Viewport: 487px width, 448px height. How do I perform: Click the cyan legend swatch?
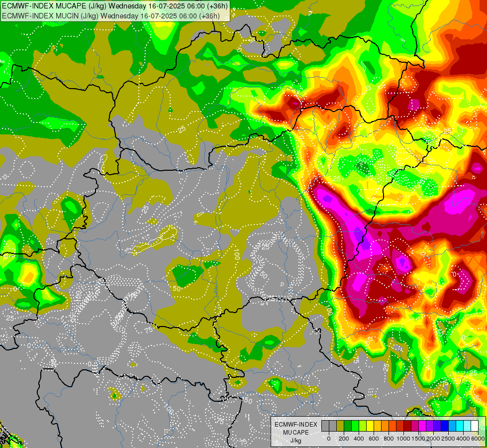[460, 426]
